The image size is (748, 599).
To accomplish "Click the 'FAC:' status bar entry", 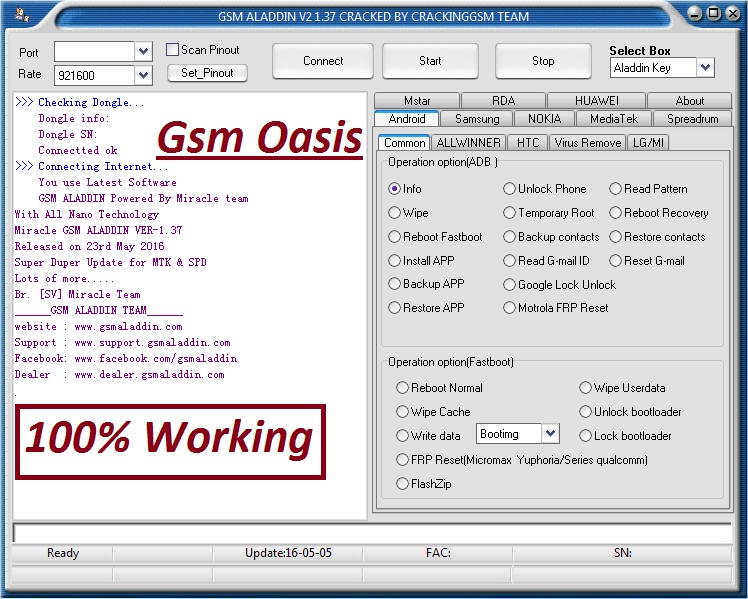I will (438, 553).
